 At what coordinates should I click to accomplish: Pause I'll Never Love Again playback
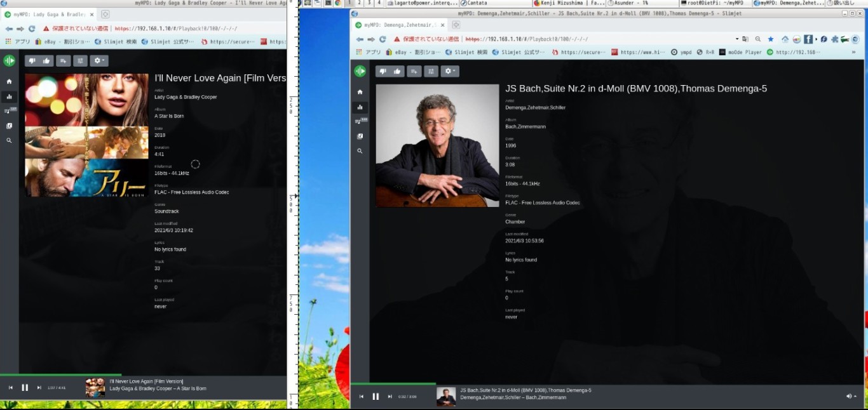(x=25, y=388)
